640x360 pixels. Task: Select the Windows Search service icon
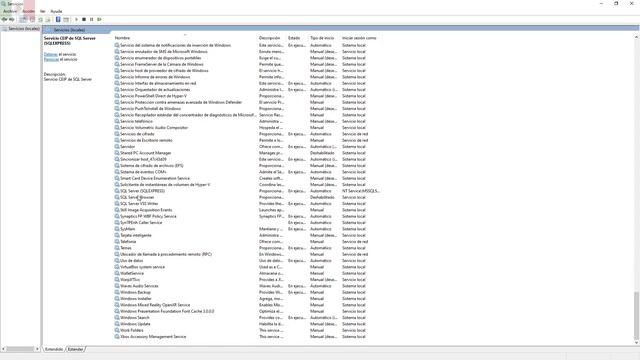[117, 318]
